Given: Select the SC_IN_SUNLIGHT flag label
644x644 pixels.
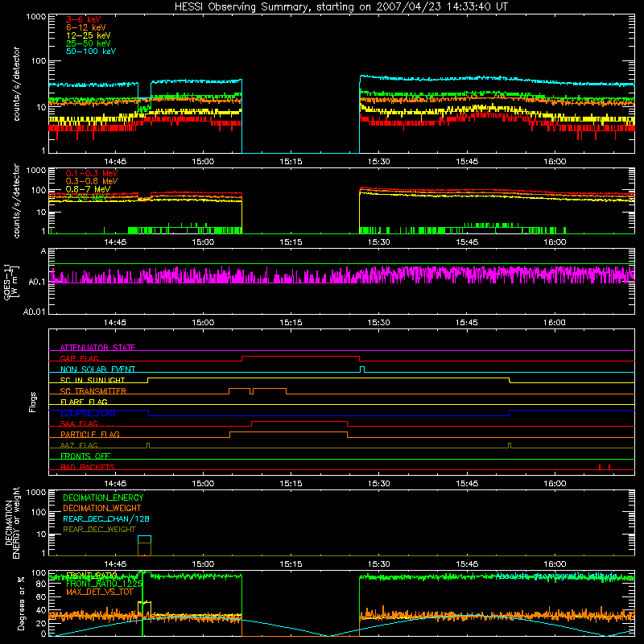Looking at the screenshot, I should pyautogui.click(x=93, y=380).
